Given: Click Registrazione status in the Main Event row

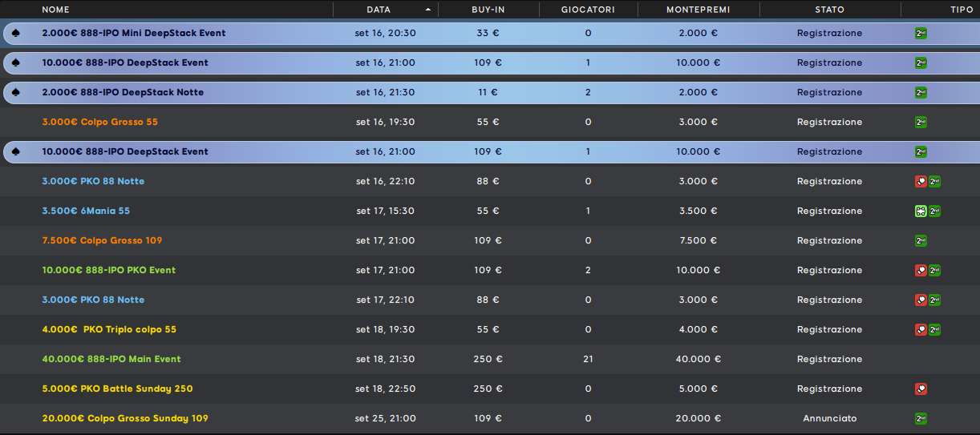Looking at the screenshot, I should tap(829, 360).
